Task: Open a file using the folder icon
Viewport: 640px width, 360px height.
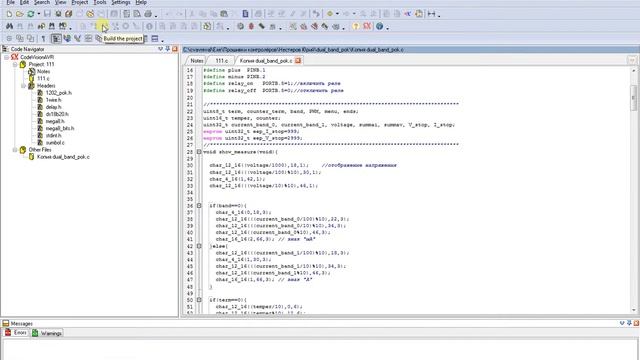Action: [x=20, y=14]
